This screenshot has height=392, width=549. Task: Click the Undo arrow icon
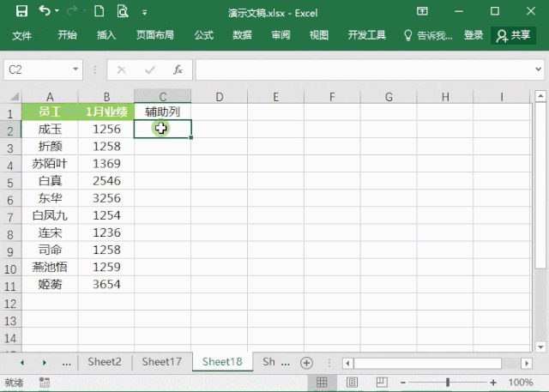(45, 12)
